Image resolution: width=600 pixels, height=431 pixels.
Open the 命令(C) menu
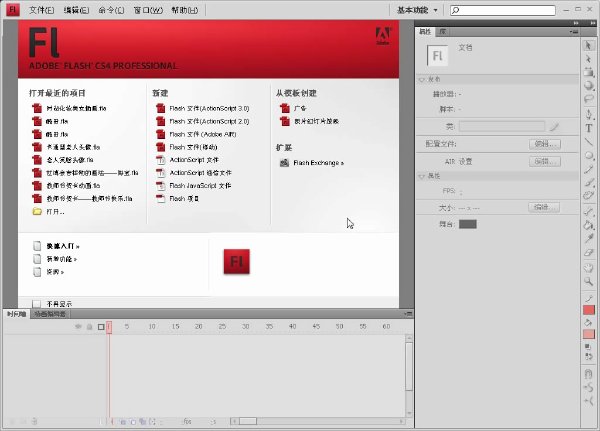111,10
